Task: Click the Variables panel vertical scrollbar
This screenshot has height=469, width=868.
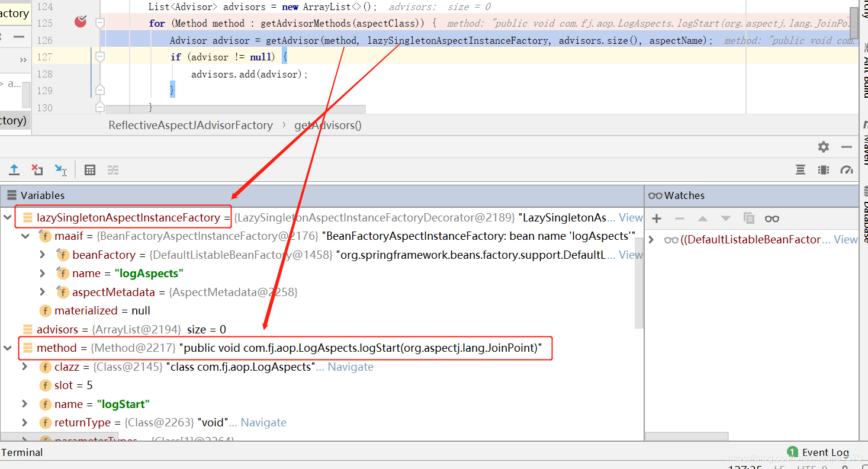Action: click(639, 283)
